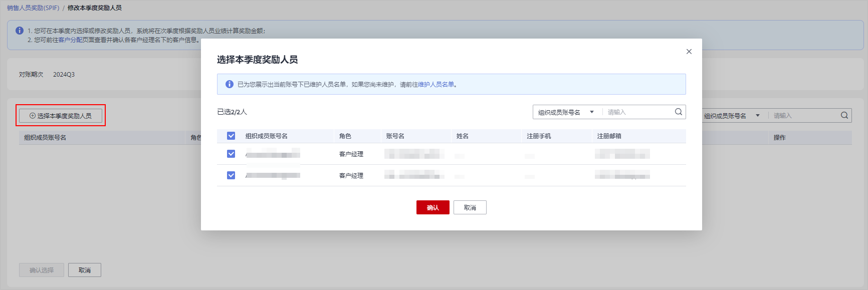The image size is (868, 290).
Task: Close the reward personnel selection dialog
Action: (689, 52)
